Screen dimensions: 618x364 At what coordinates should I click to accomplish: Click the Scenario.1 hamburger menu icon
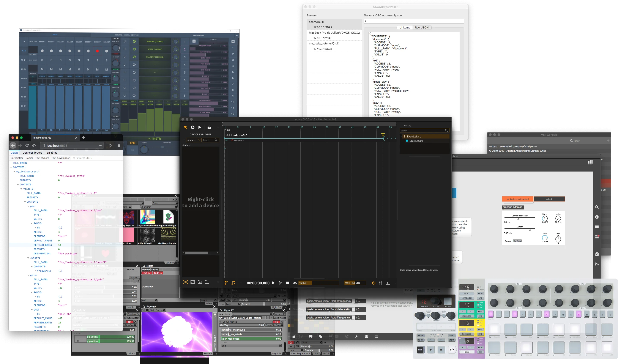[x=226, y=140]
